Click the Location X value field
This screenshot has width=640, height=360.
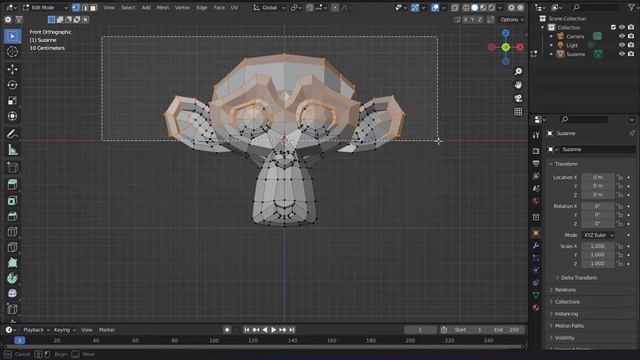coord(598,178)
